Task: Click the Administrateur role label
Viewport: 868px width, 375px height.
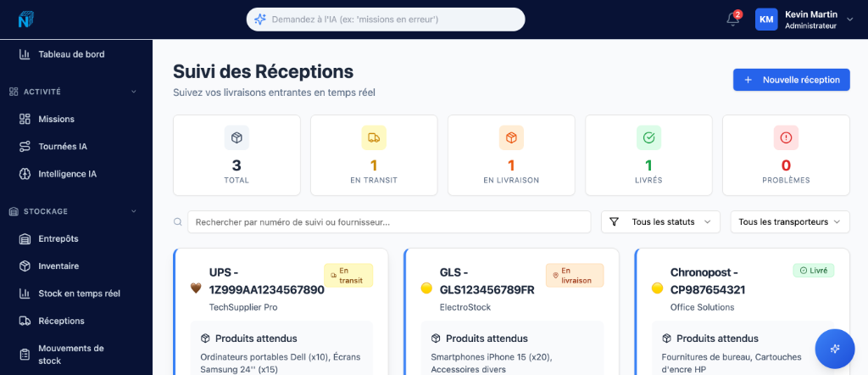Action: tap(810, 26)
